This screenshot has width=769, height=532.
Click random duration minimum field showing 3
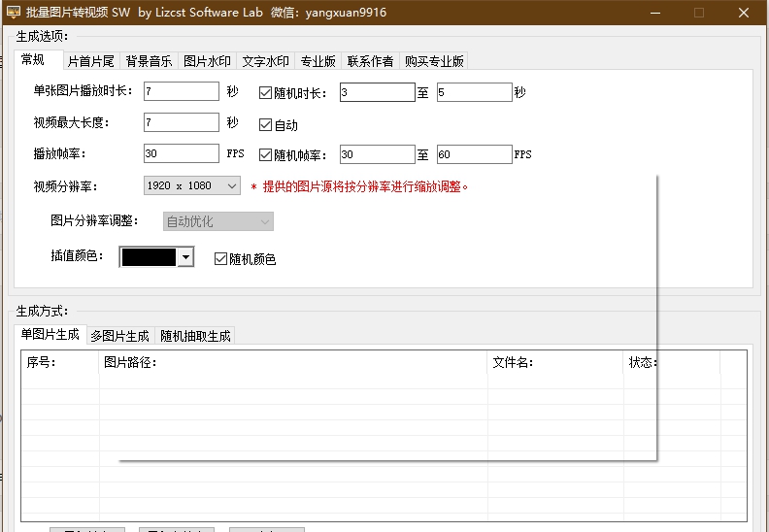[377, 92]
